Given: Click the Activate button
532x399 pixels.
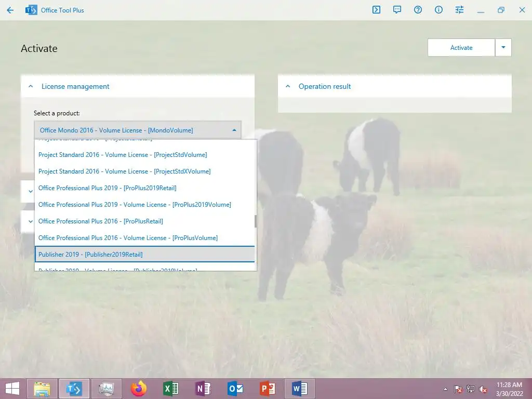Looking at the screenshot, I should [461, 47].
